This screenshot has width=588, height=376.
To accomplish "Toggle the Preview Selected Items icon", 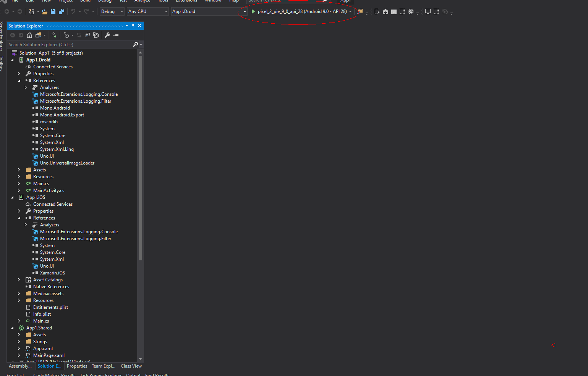I will coord(96,35).
